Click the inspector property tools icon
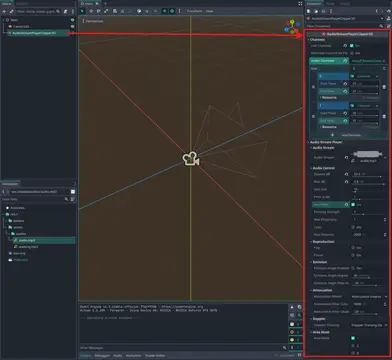 click(388, 26)
